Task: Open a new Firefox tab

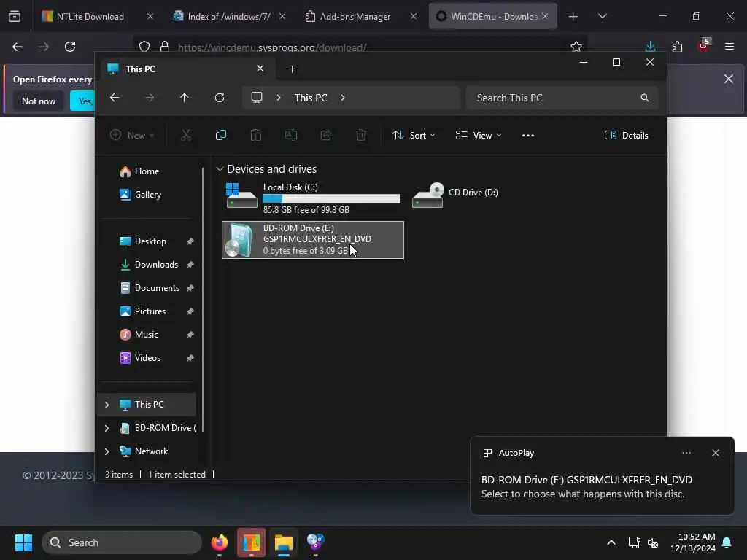Action: pyautogui.click(x=573, y=17)
